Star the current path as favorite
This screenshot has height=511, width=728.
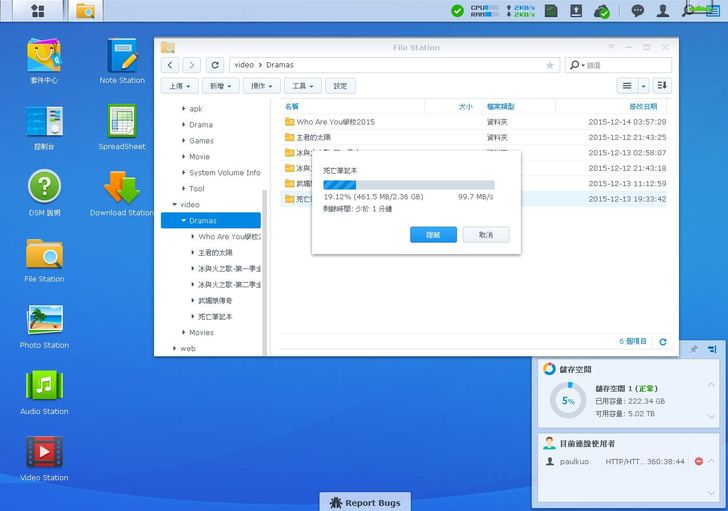[549, 65]
